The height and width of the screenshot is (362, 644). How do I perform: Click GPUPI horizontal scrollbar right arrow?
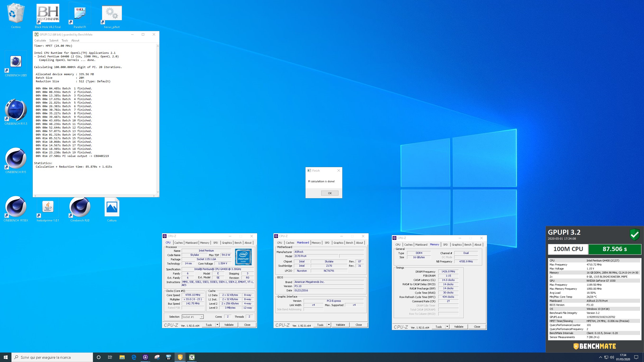point(154,196)
